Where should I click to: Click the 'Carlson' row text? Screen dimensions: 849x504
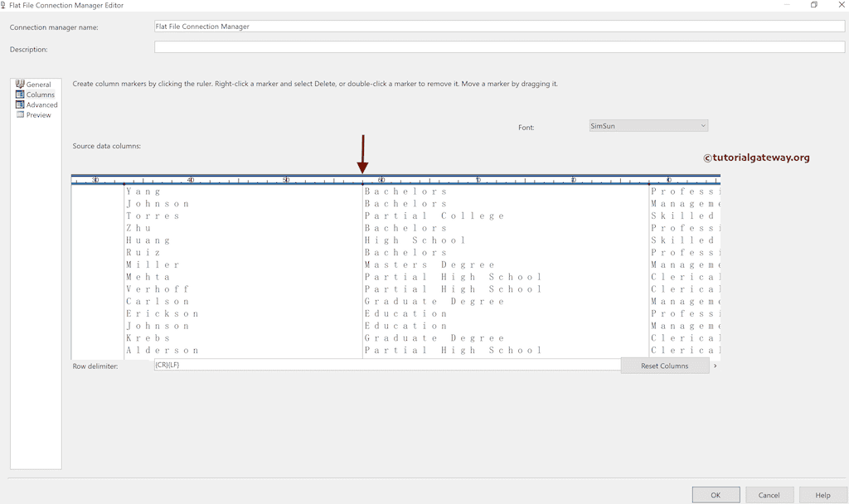158,302
